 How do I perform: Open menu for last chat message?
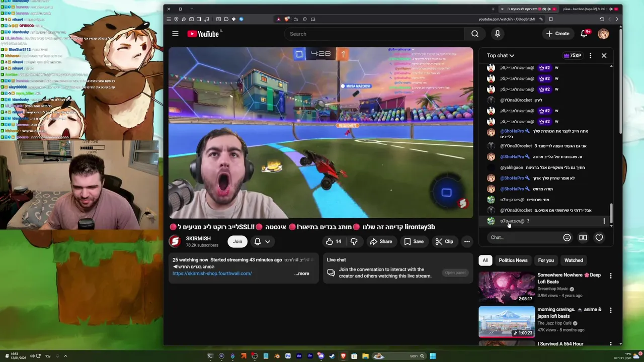click(x=604, y=221)
